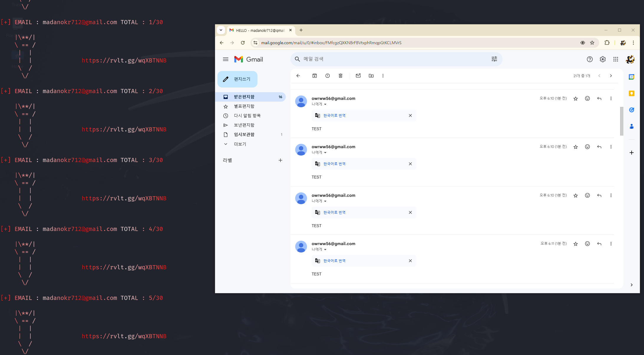The width and height of the screenshot is (644, 355).
Task: Open search options filter in search bar
Action: pyautogui.click(x=494, y=59)
